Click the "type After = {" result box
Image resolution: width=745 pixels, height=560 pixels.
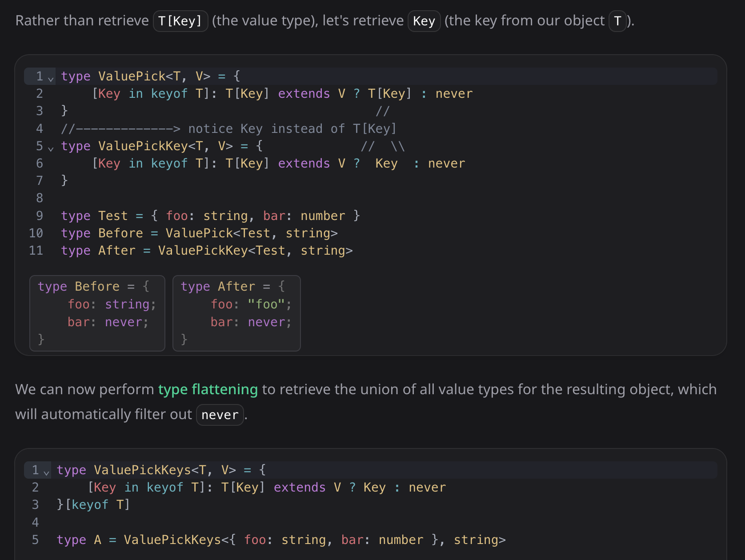pos(236,313)
